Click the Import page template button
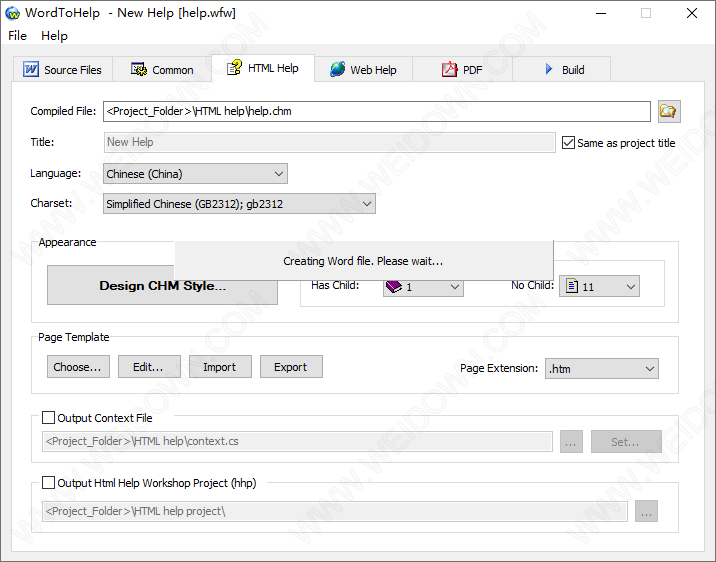716x562 pixels. [x=220, y=367]
